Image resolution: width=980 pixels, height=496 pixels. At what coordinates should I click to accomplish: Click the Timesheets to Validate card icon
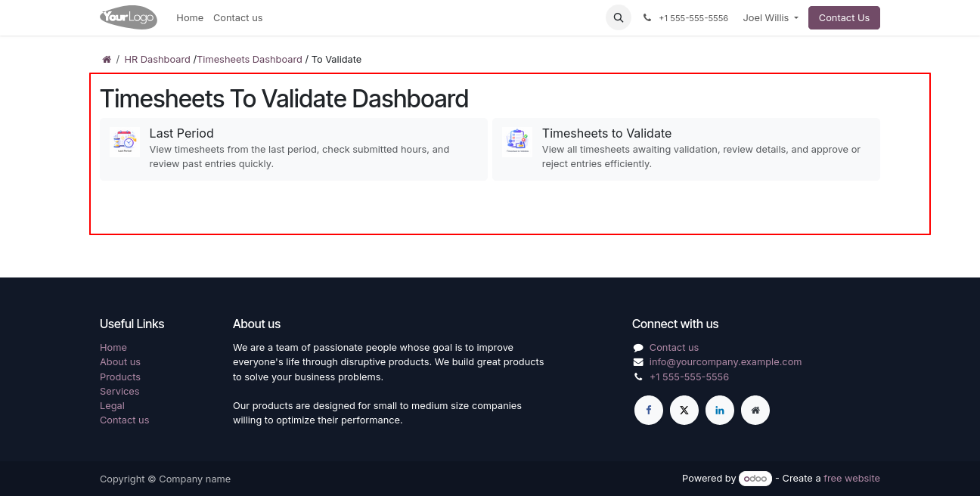[x=517, y=141]
